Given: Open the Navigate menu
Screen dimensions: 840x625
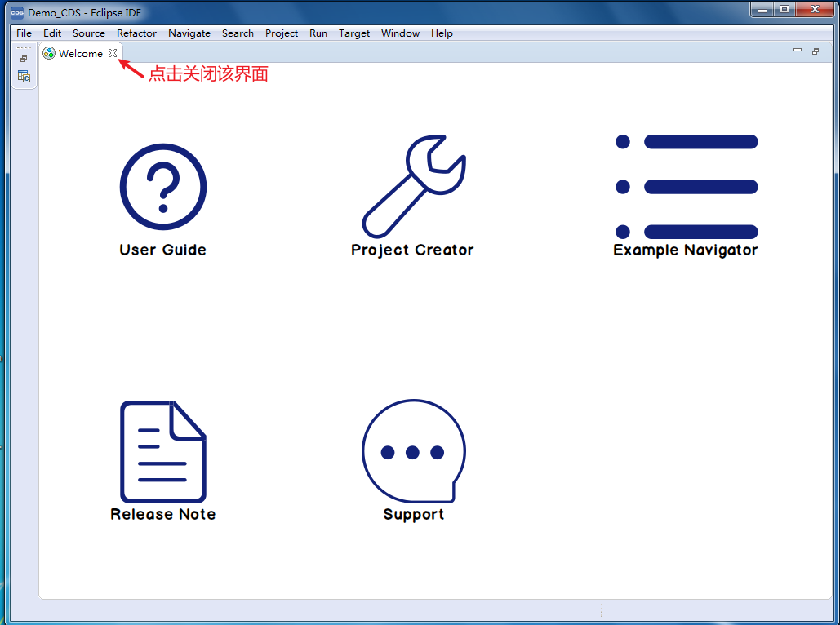Looking at the screenshot, I should 189,33.
